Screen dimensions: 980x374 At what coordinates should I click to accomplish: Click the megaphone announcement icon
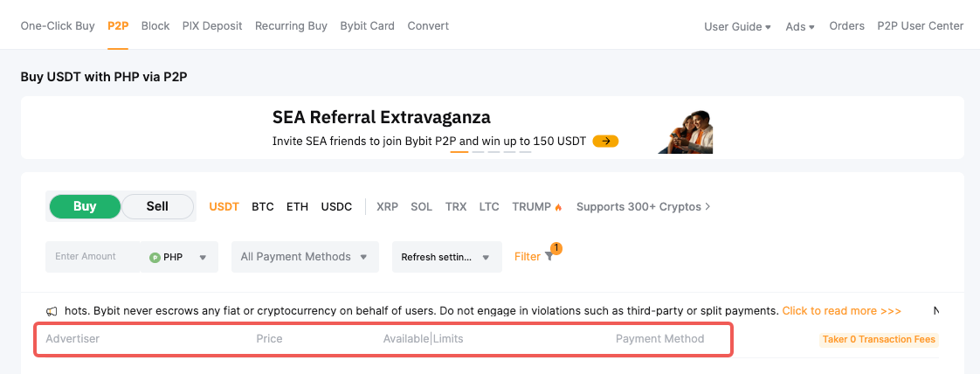[52, 311]
